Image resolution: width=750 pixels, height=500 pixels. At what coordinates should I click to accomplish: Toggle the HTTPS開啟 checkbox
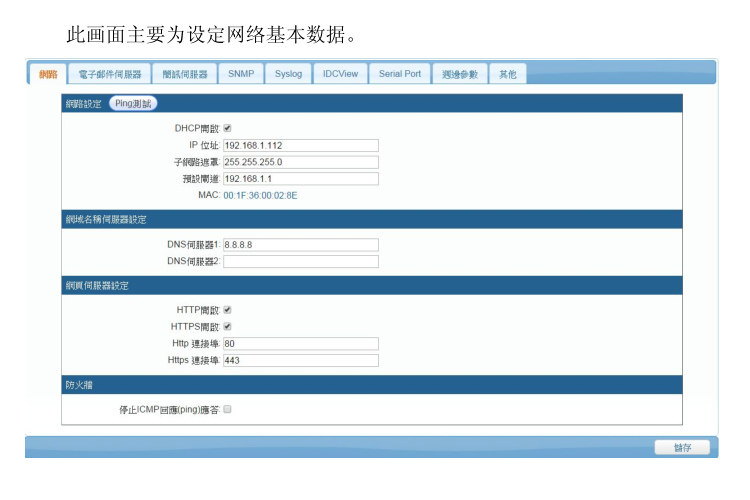click(227, 327)
